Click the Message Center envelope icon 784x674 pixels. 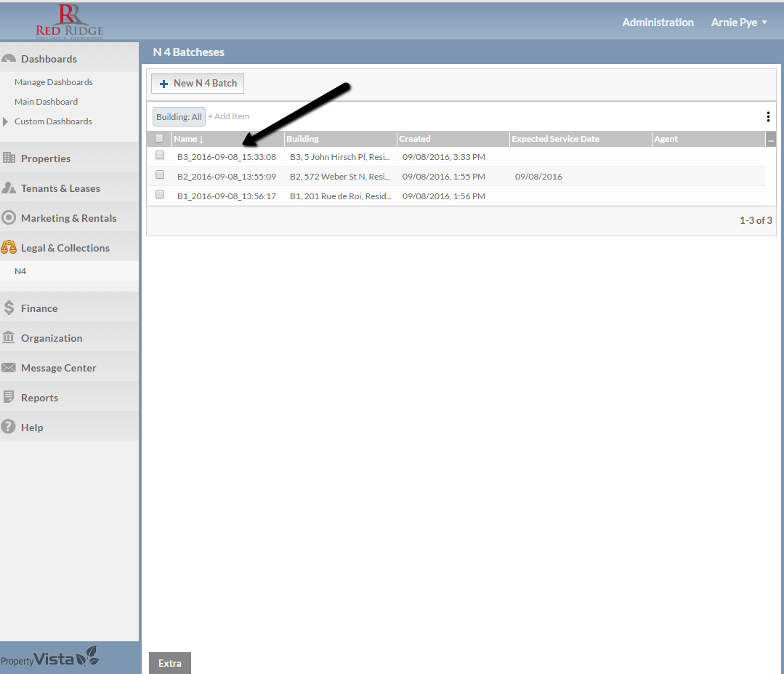[x=9, y=368]
